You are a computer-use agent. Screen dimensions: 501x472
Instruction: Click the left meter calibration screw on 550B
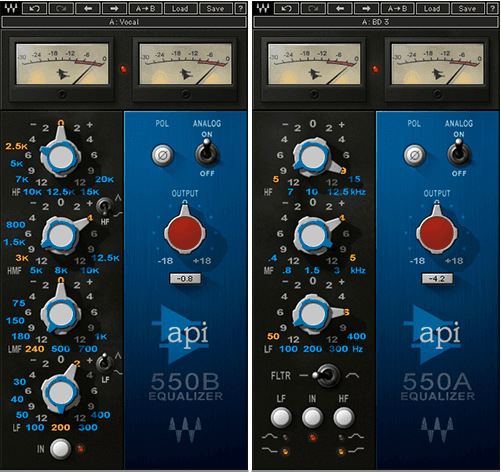click(x=62, y=94)
